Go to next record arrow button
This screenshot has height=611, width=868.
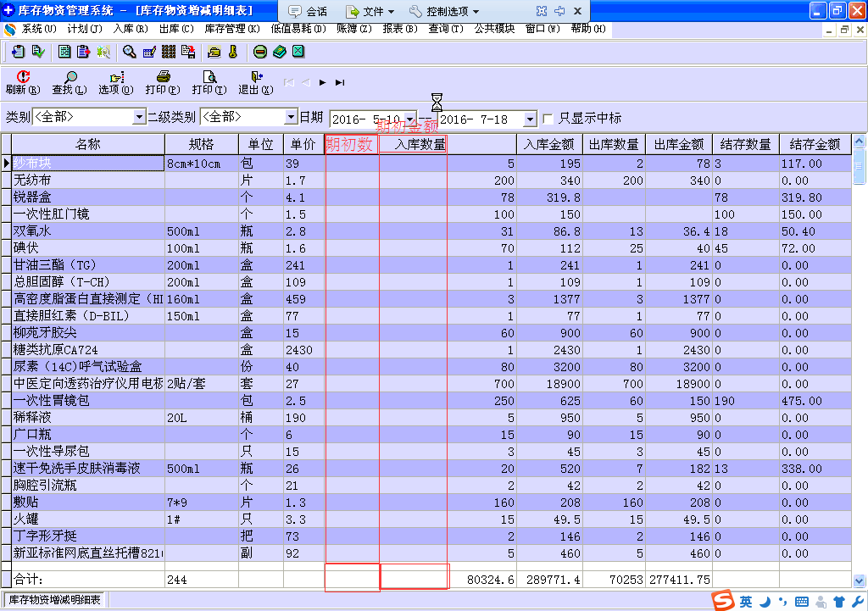click(x=323, y=82)
